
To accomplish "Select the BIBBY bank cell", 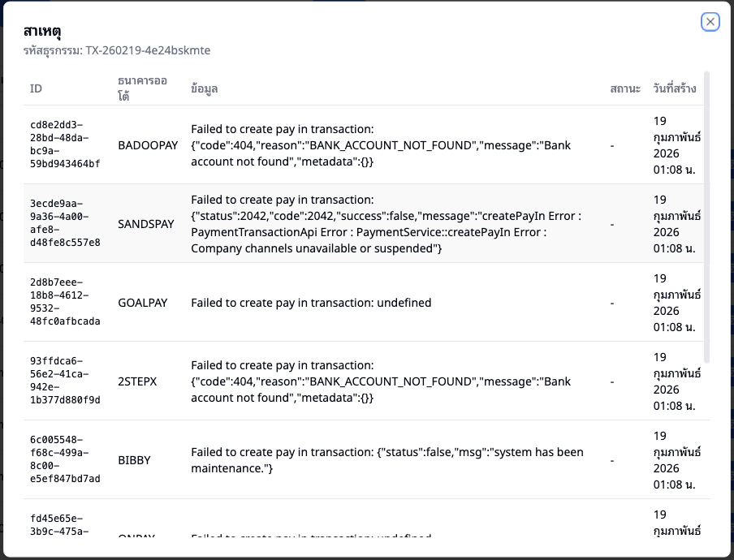I will (134, 460).
